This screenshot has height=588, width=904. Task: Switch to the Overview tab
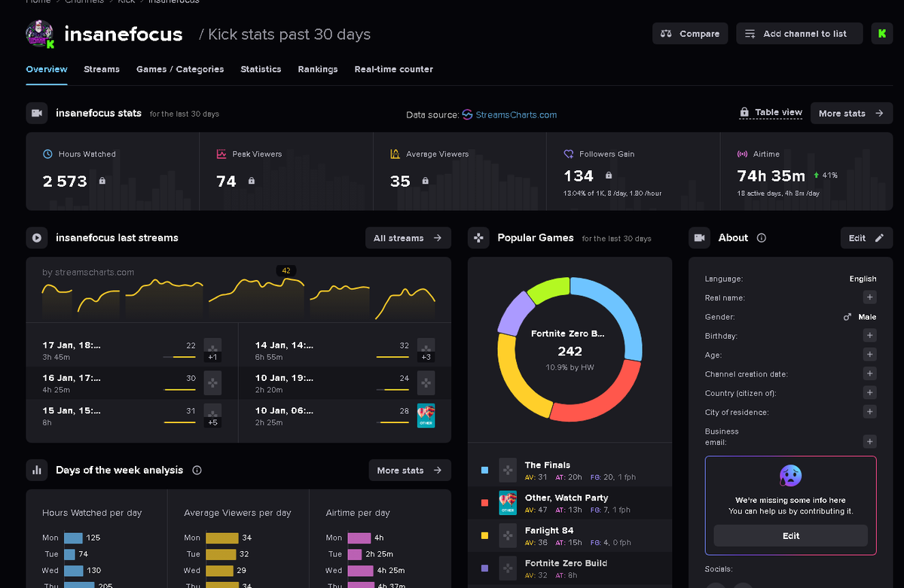(x=47, y=69)
